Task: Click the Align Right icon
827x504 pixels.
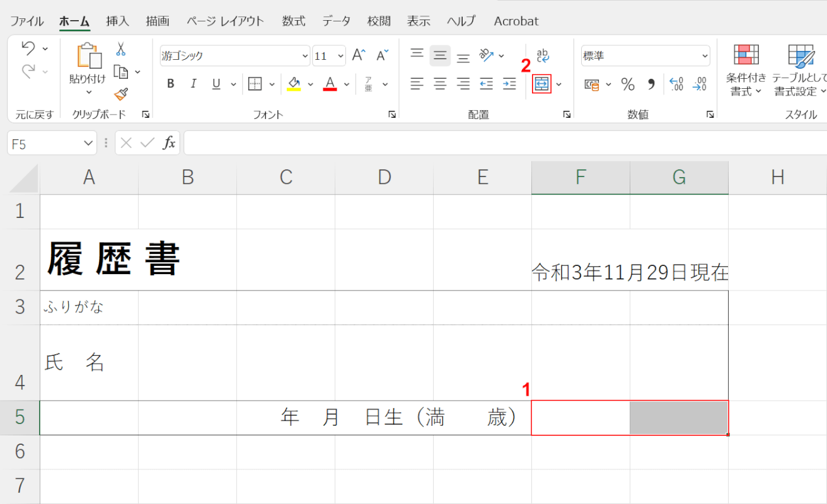Action: [x=463, y=84]
